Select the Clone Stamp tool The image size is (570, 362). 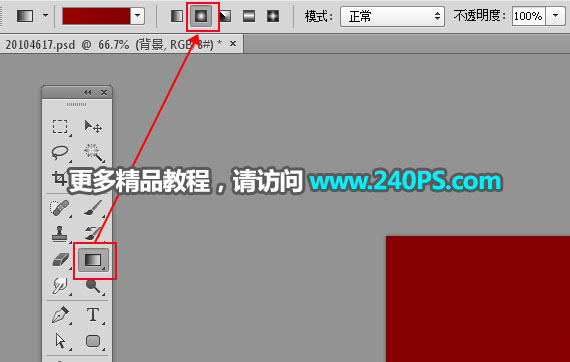[x=60, y=234]
